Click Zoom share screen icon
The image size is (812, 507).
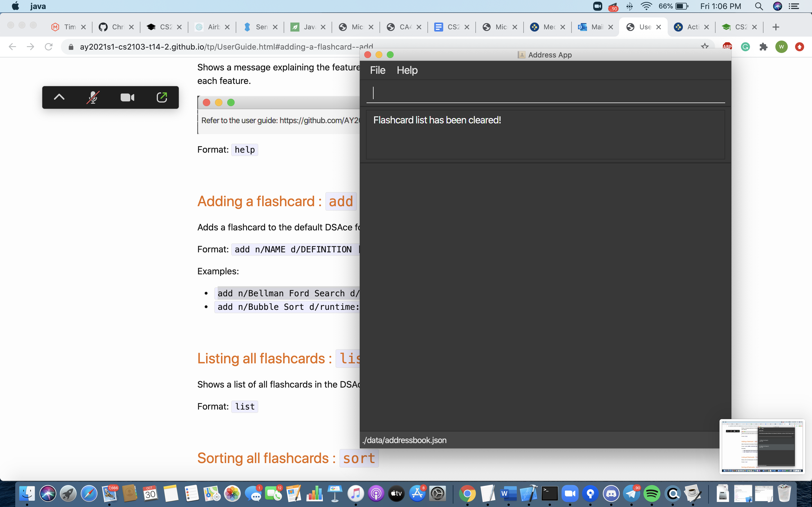click(162, 97)
